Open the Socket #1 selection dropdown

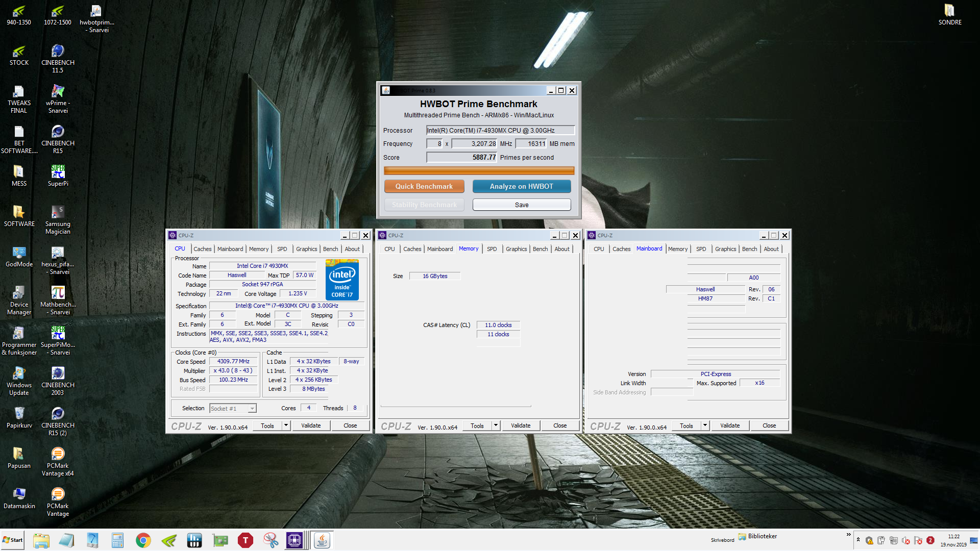[233, 408]
